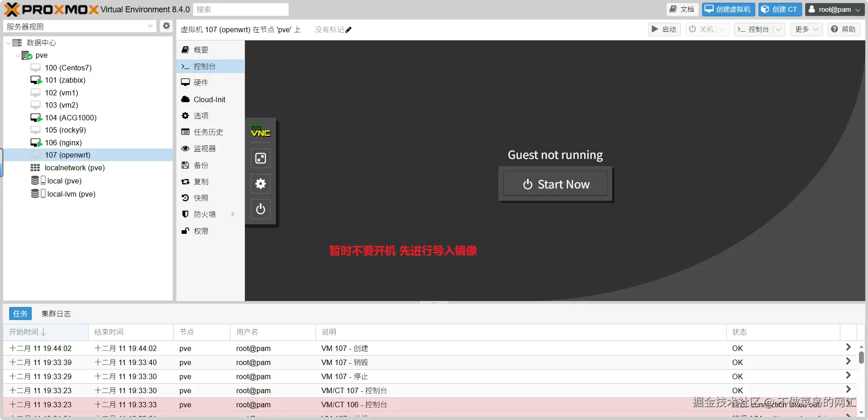Open 更多 dropdown menu
Image resolution: width=868 pixels, height=420 pixels.
coord(807,30)
